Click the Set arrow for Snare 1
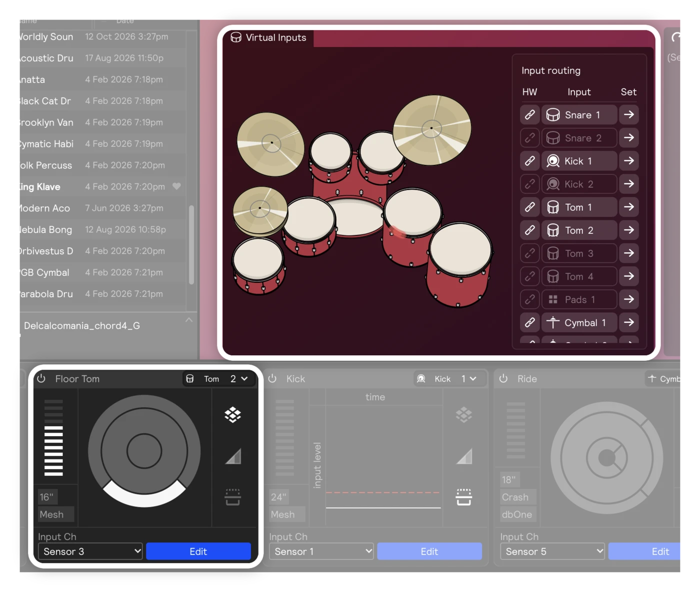The image size is (700, 592). click(x=629, y=115)
